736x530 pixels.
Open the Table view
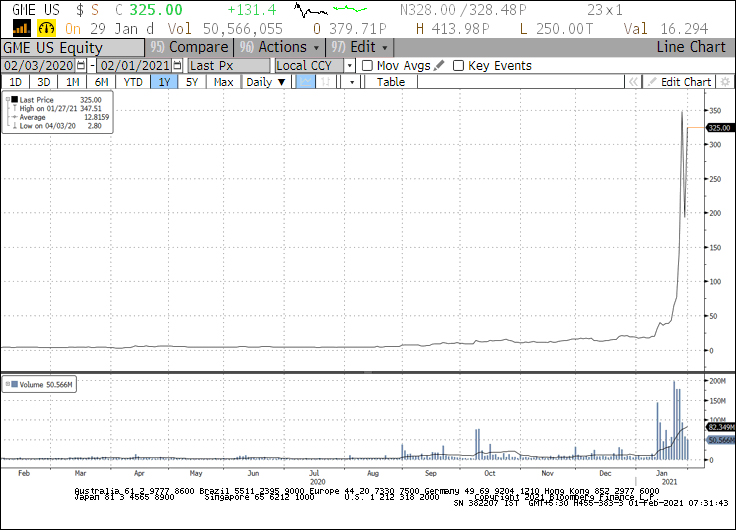[x=391, y=82]
